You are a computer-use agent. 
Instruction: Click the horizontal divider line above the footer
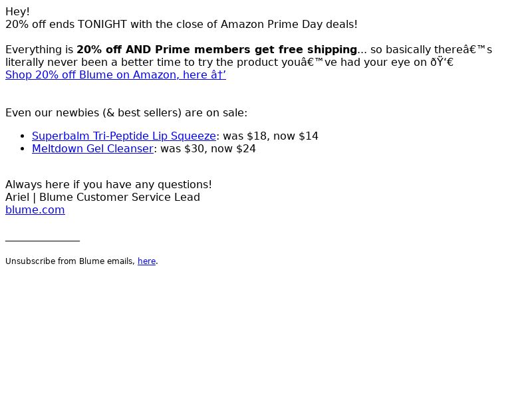(43, 241)
